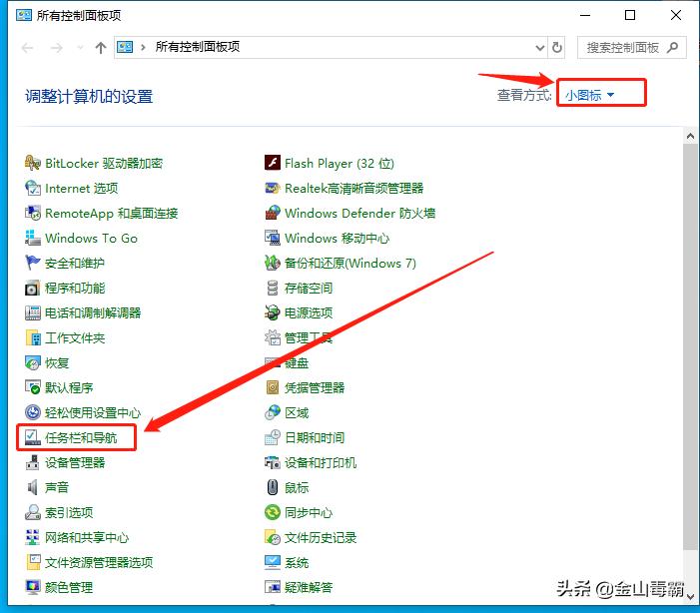This screenshot has width=700, height=613.
Task: Click the 恢复 icon
Action: click(33, 363)
